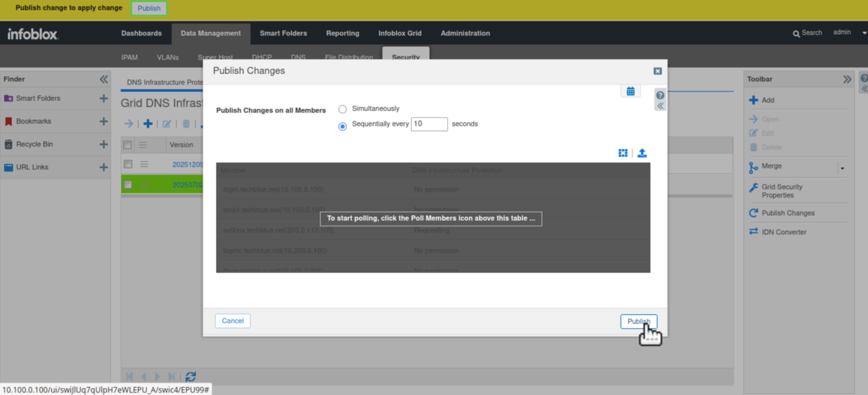Expand the Recycle Bin section

[103, 144]
